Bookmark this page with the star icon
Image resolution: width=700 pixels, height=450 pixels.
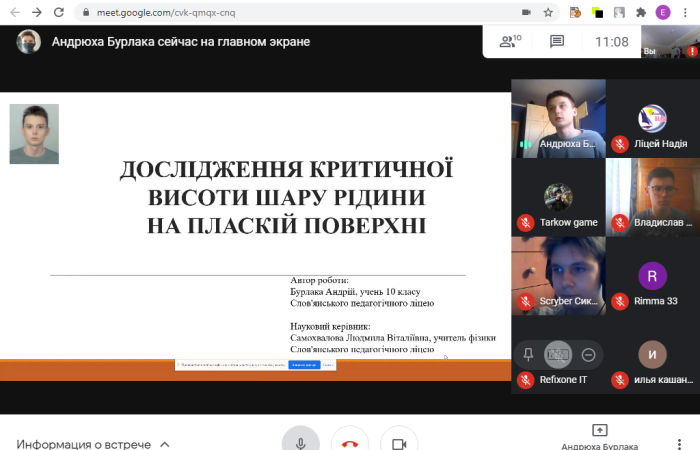coord(548,12)
